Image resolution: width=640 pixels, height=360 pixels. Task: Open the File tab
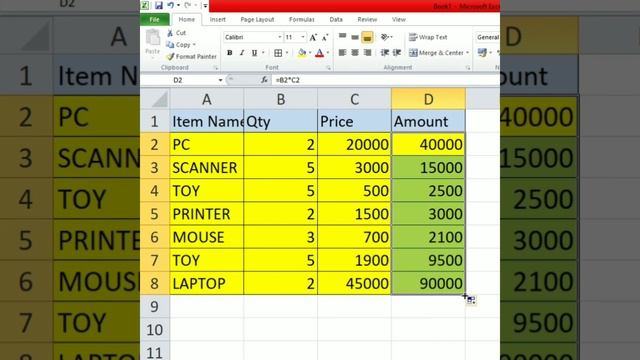point(154,20)
